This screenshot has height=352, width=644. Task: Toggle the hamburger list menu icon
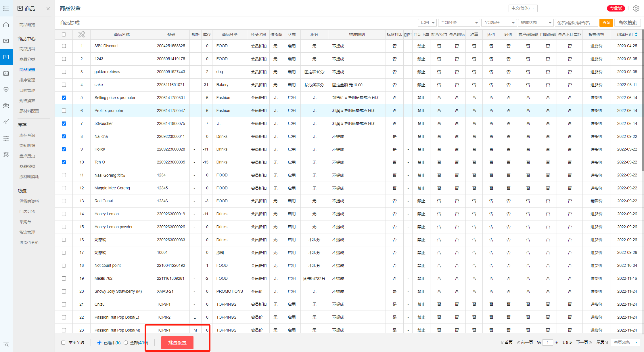tap(6, 9)
